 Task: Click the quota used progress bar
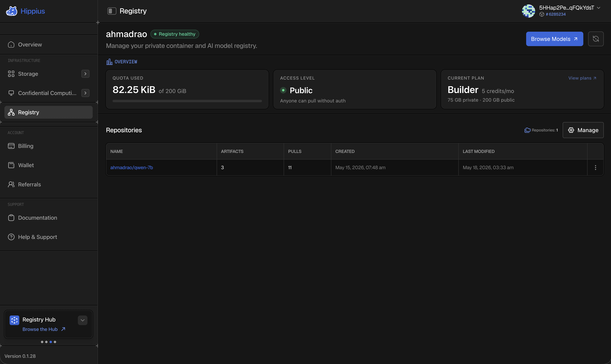click(187, 101)
